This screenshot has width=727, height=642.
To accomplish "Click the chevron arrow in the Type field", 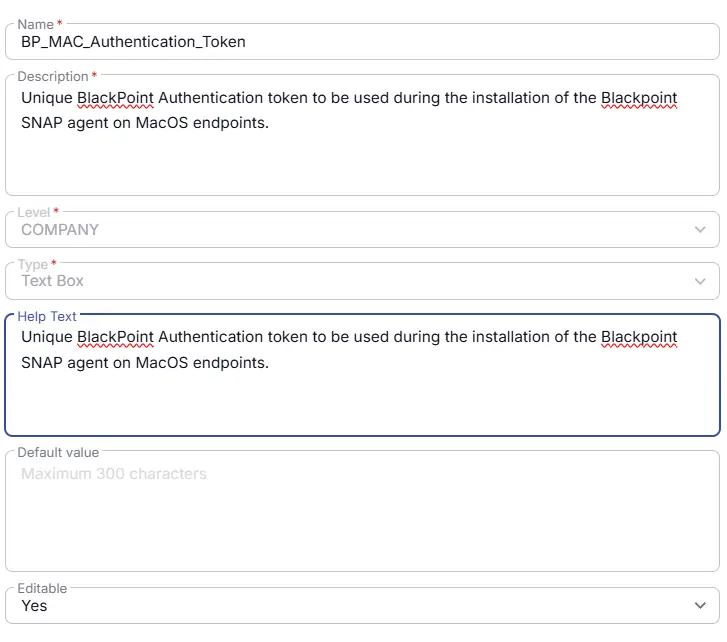I will (700, 281).
